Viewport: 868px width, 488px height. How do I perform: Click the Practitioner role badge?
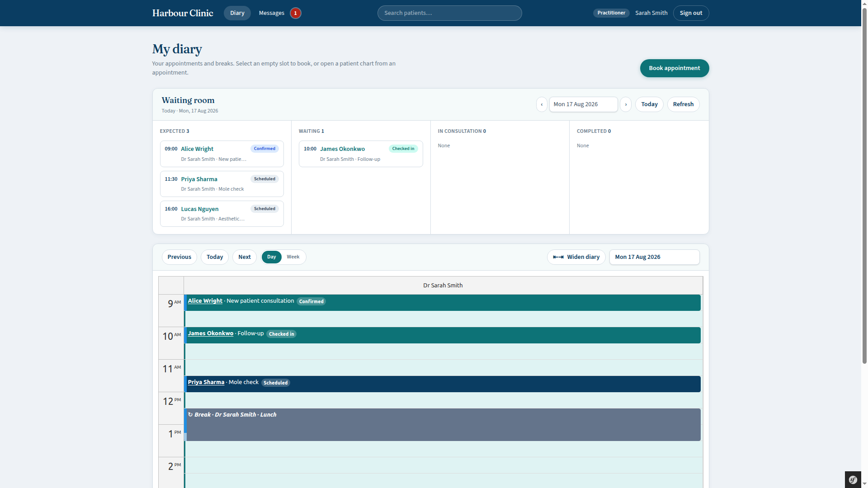click(611, 13)
